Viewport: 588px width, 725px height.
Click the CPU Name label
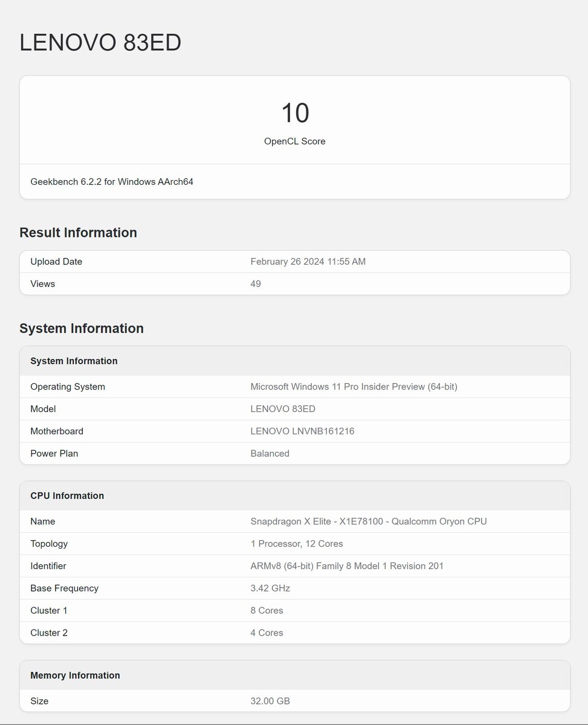tap(43, 521)
